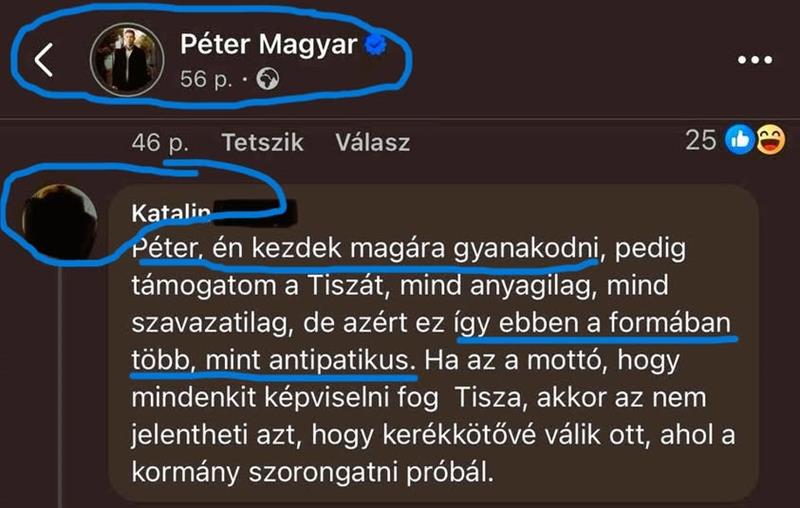The width and height of the screenshot is (800, 508).
Task: Click the blacked-out surname next to Katalin
Action: 254,213
